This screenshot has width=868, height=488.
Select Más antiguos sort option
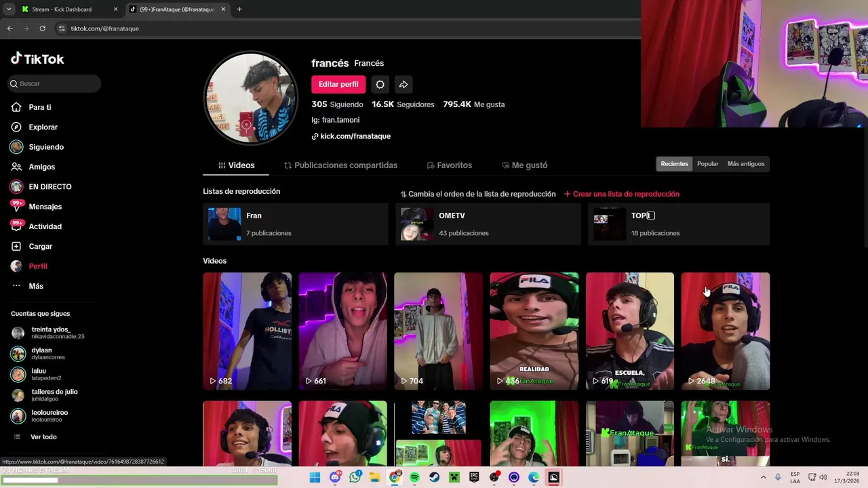click(x=745, y=164)
